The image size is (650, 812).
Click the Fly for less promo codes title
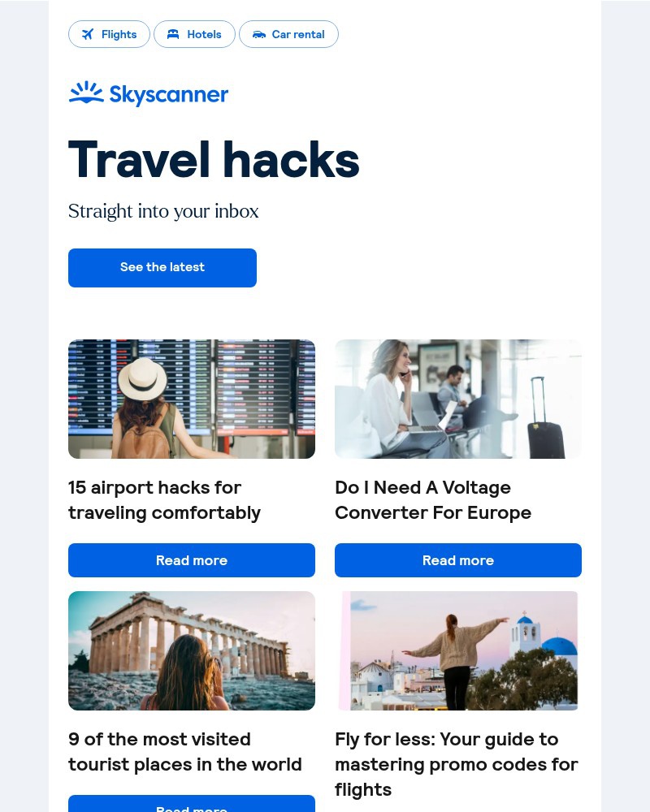coord(456,764)
